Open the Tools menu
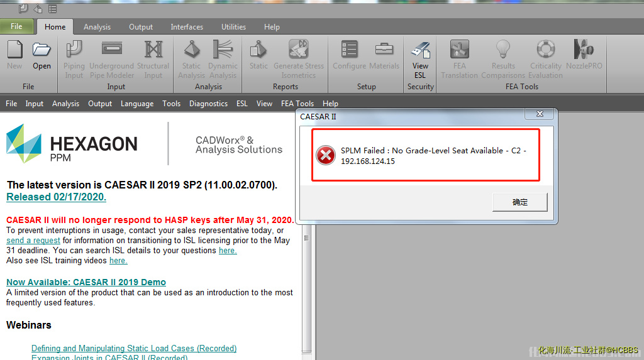Viewport: 644px width, 360px height. (171, 104)
